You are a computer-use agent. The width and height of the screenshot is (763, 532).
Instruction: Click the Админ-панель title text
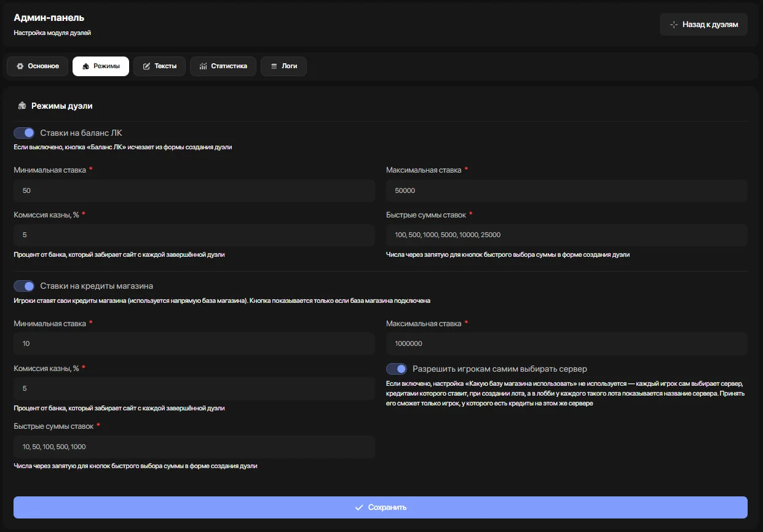point(49,18)
